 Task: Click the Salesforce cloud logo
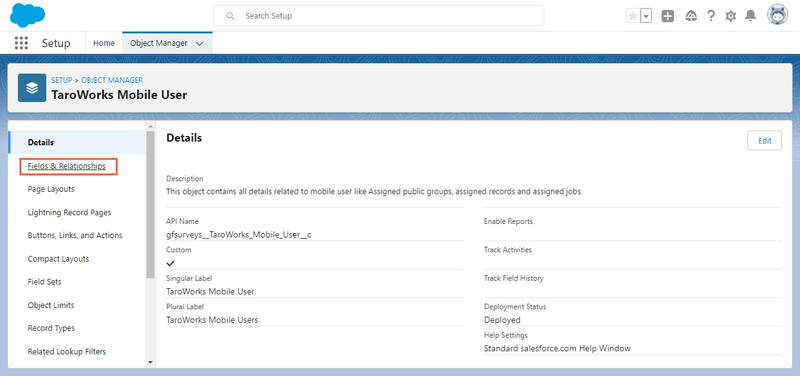pyautogui.click(x=28, y=15)
